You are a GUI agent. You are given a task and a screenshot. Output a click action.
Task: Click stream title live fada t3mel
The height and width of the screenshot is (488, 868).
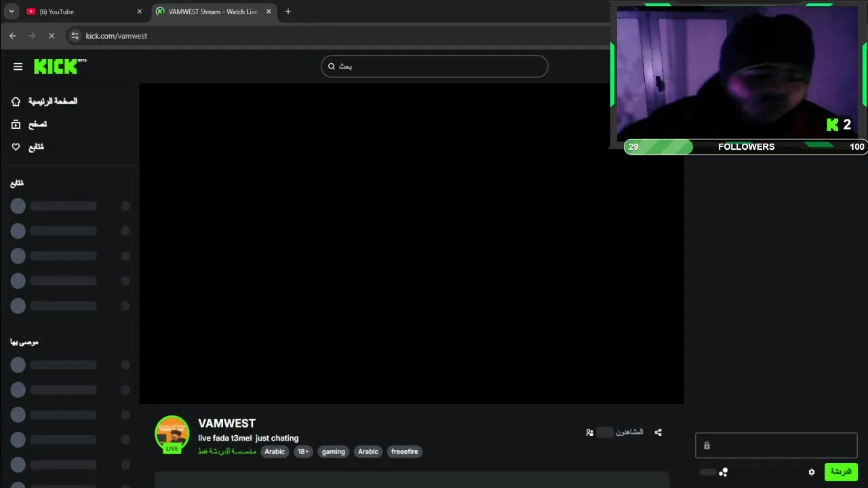point(248,438)
